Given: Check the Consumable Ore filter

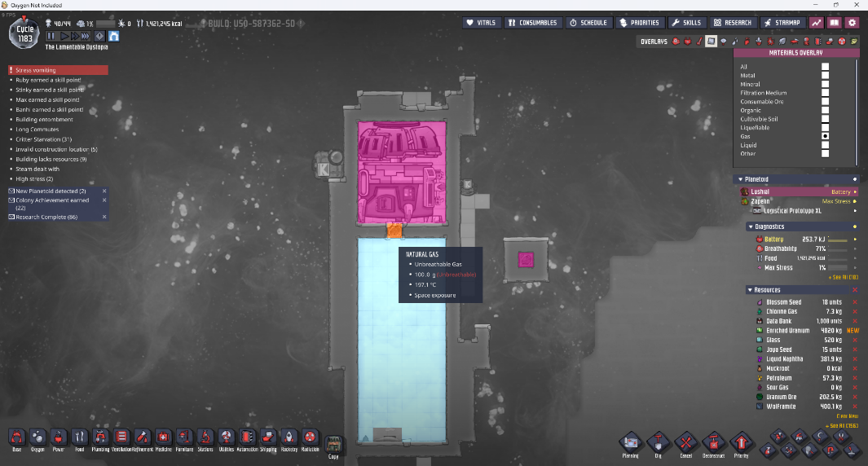Looking at the screenshot, I should (x=825, y=101).
